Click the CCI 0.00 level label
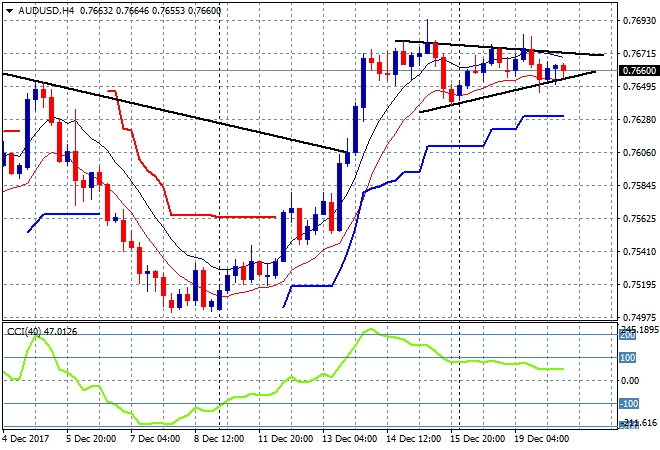This screenshot has height=450, width=660. coord(630,381)
